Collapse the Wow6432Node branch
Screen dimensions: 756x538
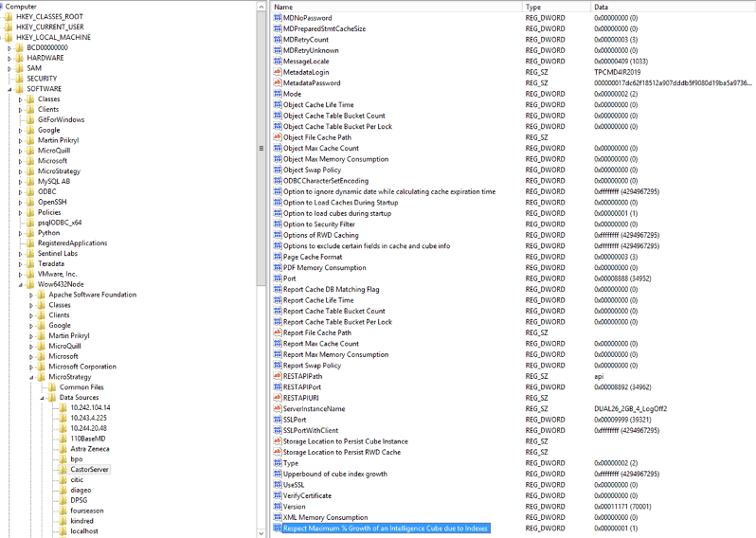tap(21, 284)
